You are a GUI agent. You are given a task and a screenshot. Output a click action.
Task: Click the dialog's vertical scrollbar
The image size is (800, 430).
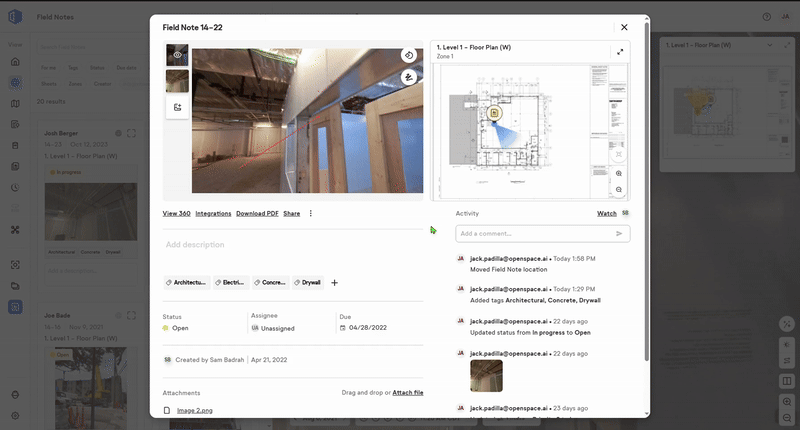(x=647, y=191)
